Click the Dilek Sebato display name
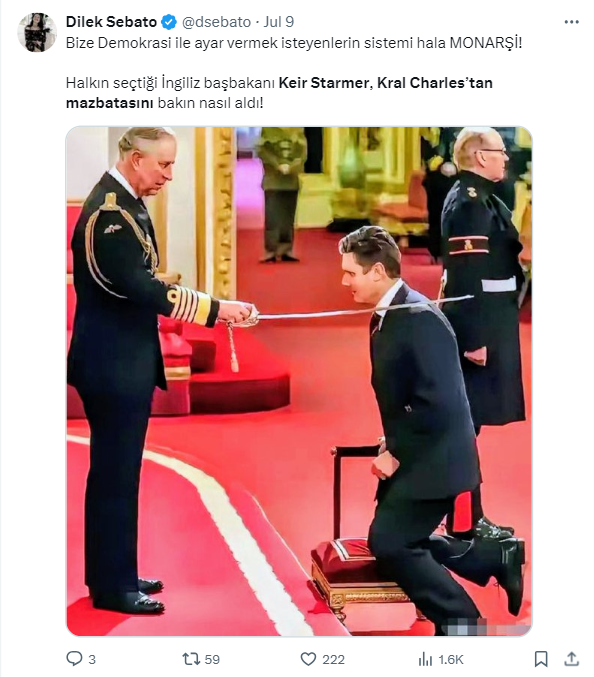594x677 pixels. [x=111, y=22]
